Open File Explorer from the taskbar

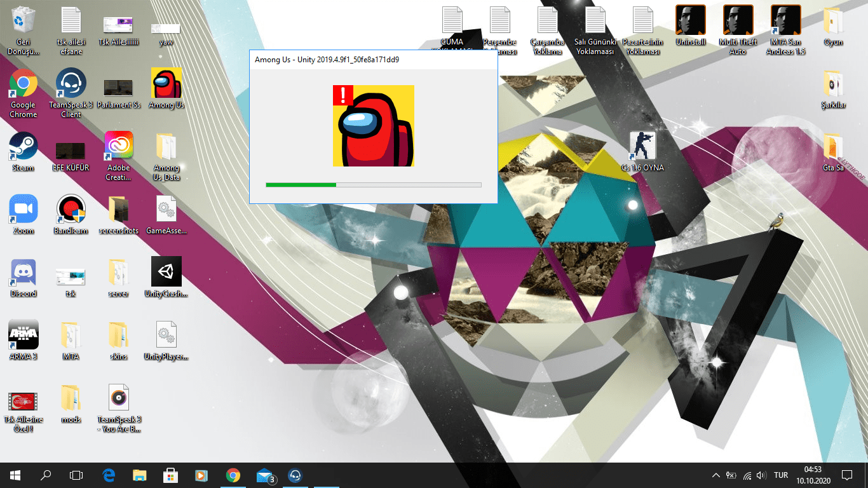(140, 475)
